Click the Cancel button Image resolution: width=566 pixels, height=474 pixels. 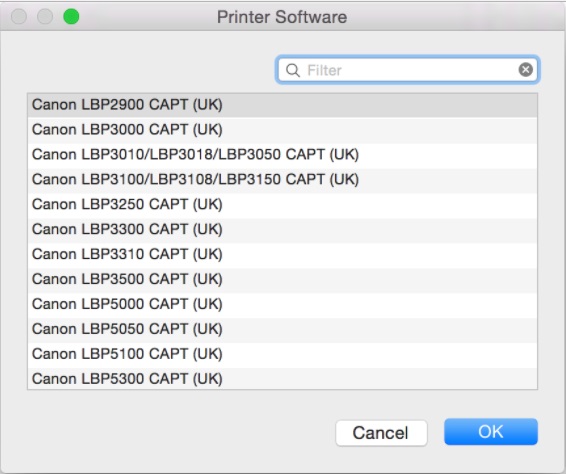coord(381,433)
